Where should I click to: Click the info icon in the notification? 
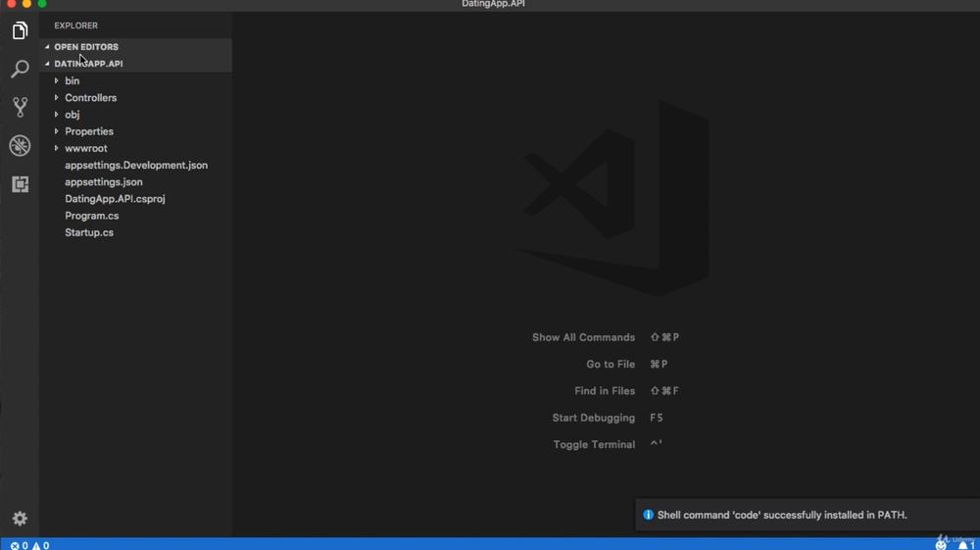coord(648,515)
